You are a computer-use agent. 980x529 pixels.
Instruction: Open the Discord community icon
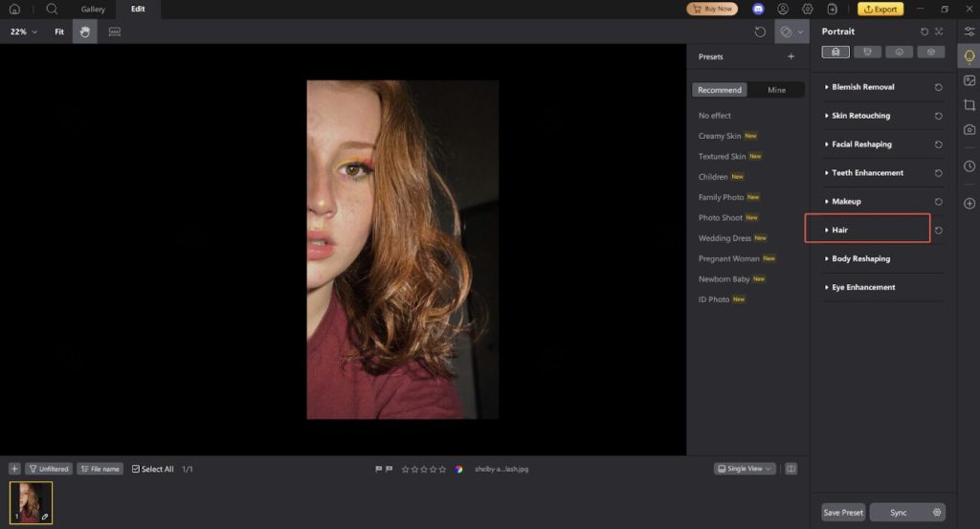[758, 9]
